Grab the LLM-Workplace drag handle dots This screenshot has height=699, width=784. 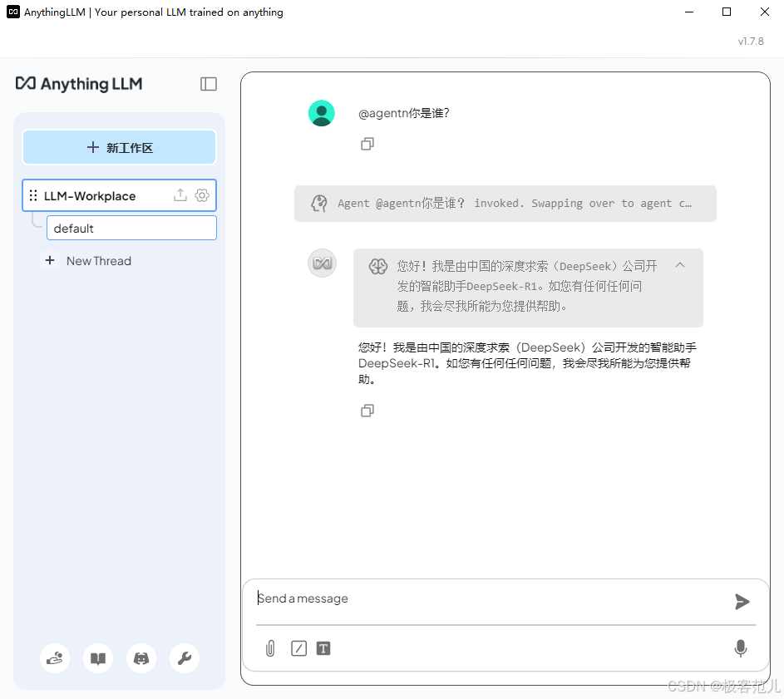(x=33, y=195)
